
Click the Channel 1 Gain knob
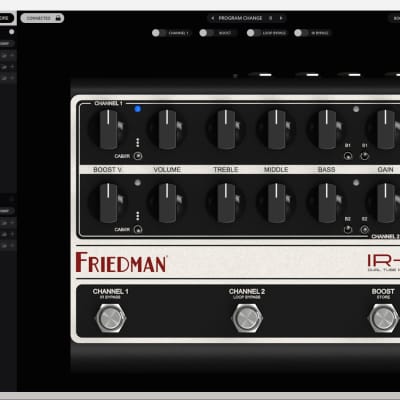coord(385,129)
